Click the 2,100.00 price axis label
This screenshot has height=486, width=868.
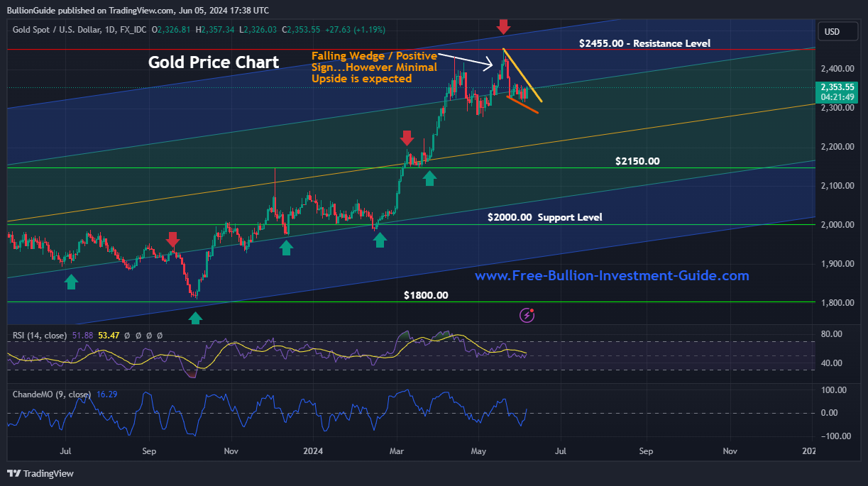click(836, 186)
